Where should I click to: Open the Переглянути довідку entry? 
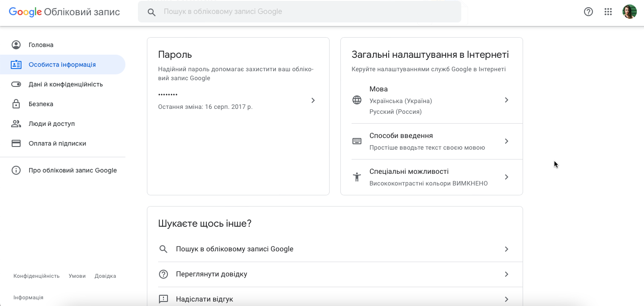pyautogui.click(x=210, y=274)
